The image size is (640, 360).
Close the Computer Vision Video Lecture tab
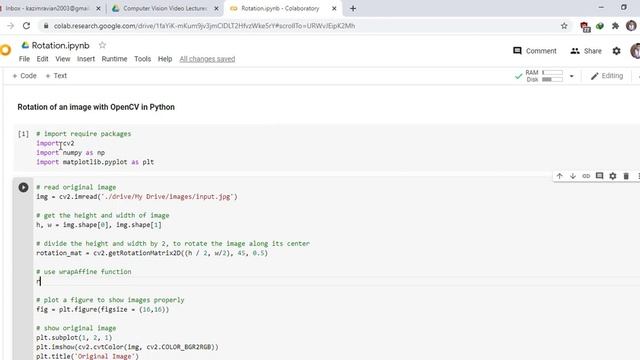tap(216, 8)
